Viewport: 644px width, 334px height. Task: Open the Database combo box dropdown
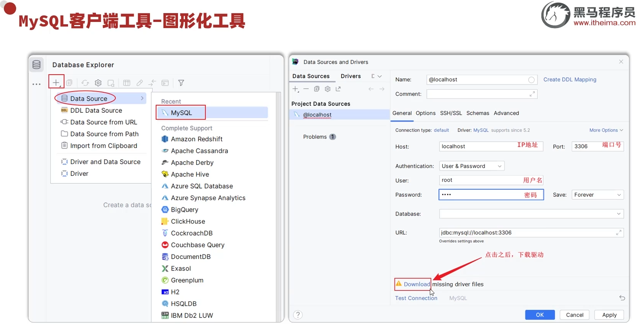(x=531, y=214)
